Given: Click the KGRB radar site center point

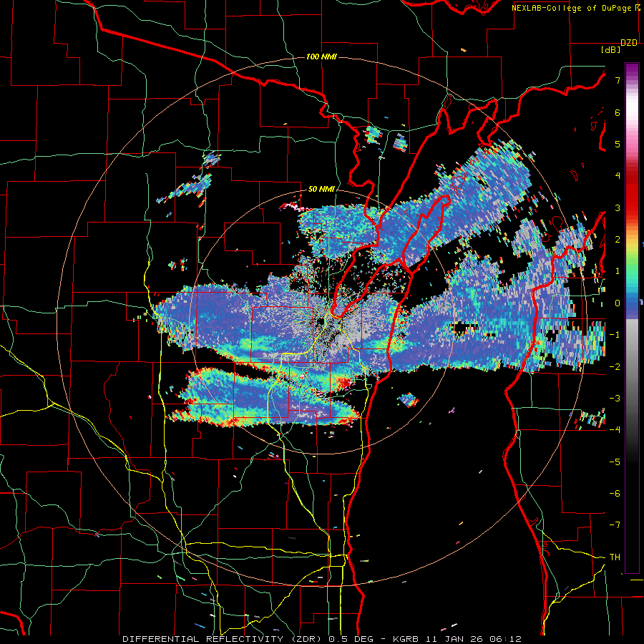Looking at the screenshot, I should [x=323, y=320].
